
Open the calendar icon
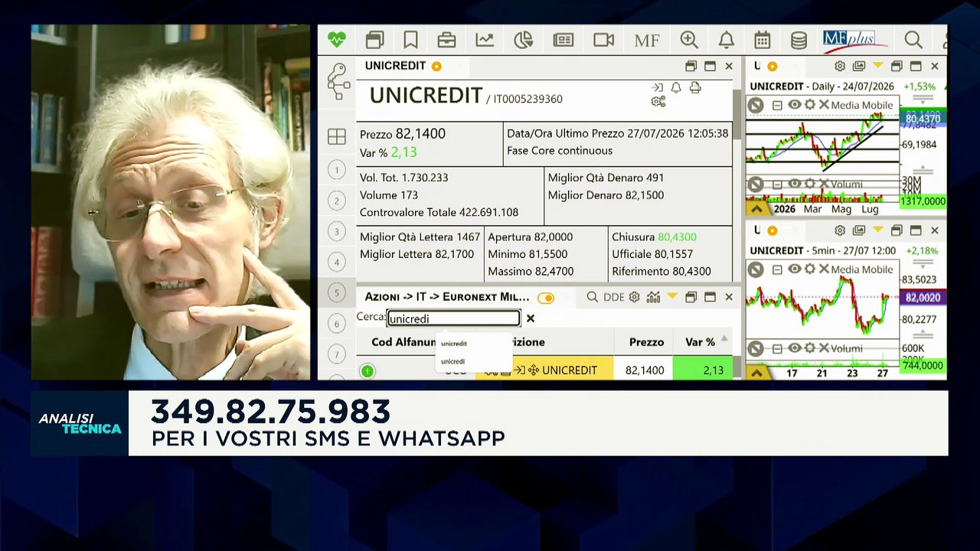[762, 40]
